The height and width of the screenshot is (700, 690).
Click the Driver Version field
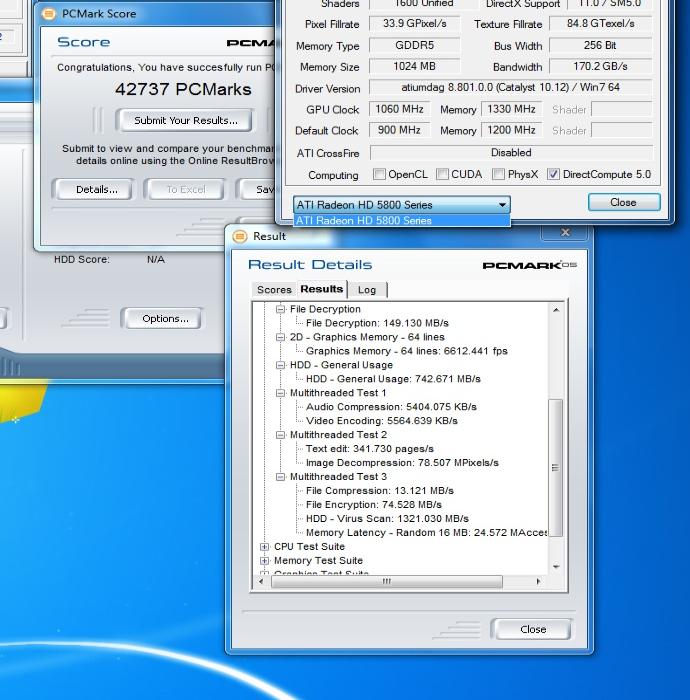[511, 88]
